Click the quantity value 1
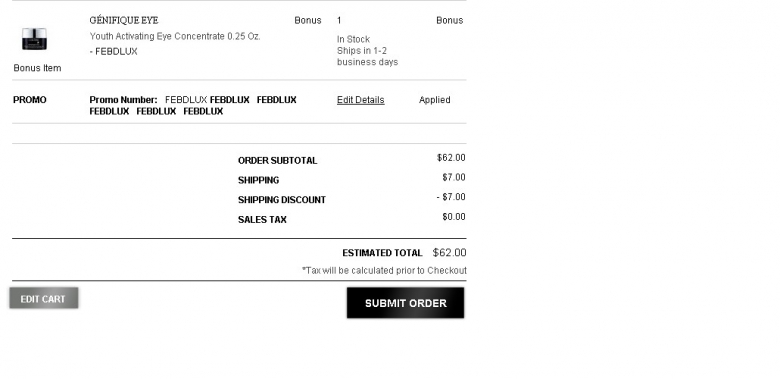 click(339, 20)
